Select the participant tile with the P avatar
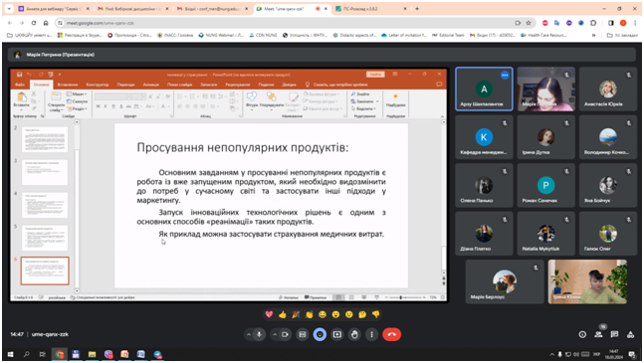 click(x=545, y=185)
